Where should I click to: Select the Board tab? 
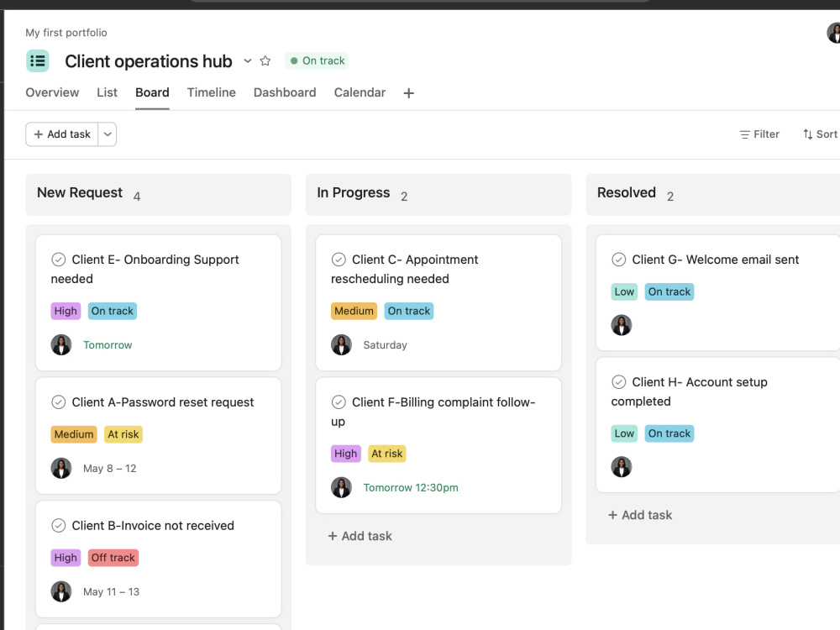click(152, 92)
